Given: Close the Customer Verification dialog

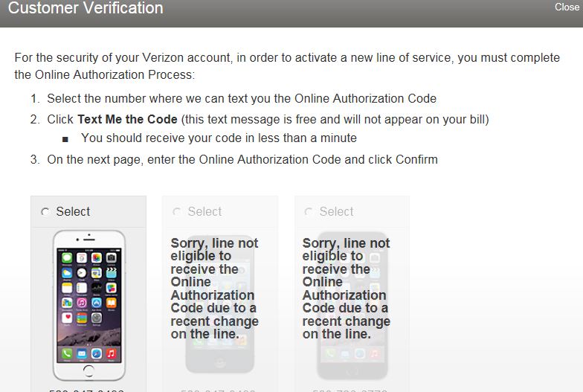Looking at the screenshot, I should tap(567, 7).
